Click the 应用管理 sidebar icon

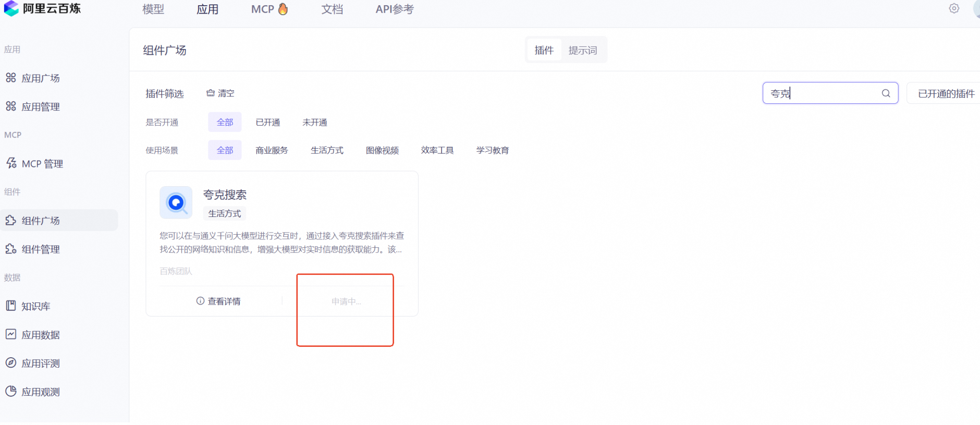[x=11, y=106]
